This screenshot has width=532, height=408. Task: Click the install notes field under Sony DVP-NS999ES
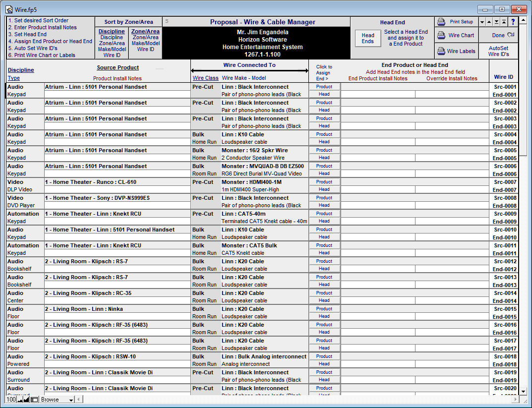coord(117,206)
